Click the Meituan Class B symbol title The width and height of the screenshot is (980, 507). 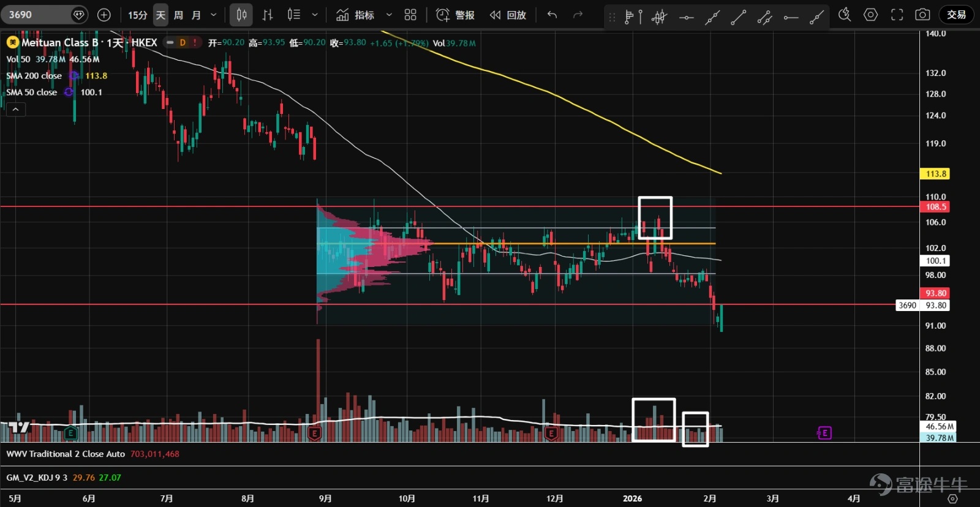click(89, 42)
